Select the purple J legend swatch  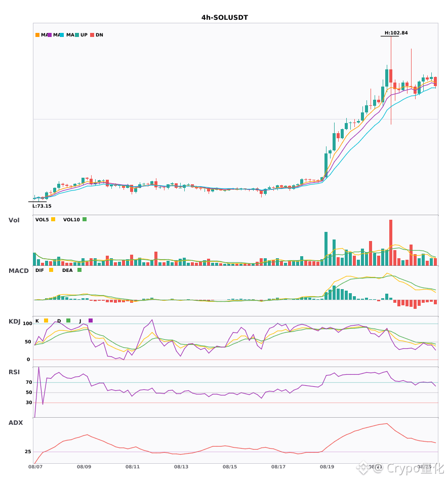pos(91,320)
